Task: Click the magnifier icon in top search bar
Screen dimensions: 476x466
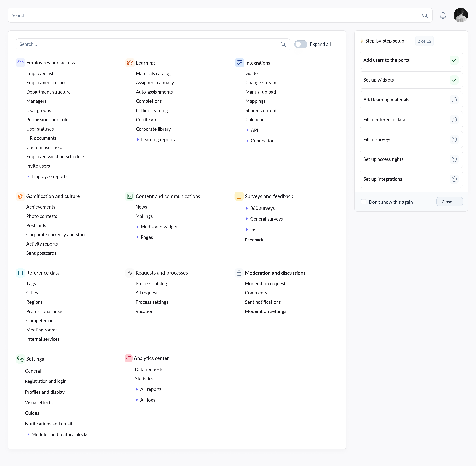Action: pos(425,15)
